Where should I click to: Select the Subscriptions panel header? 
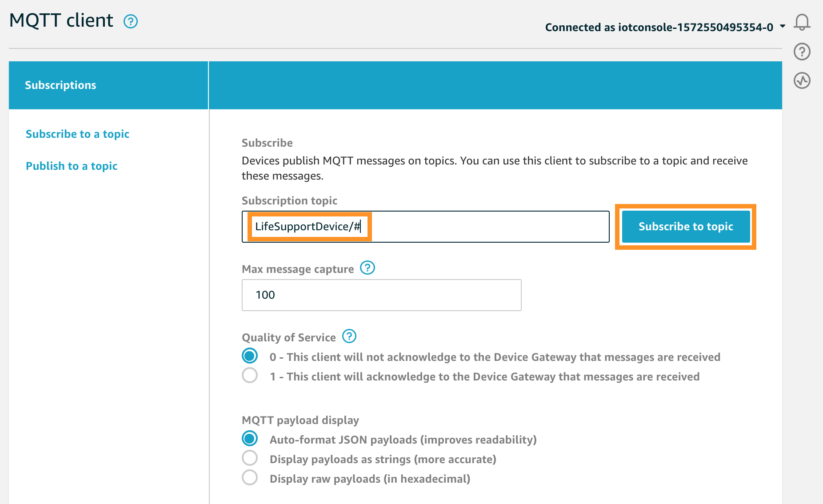click(x=108, y=85)
